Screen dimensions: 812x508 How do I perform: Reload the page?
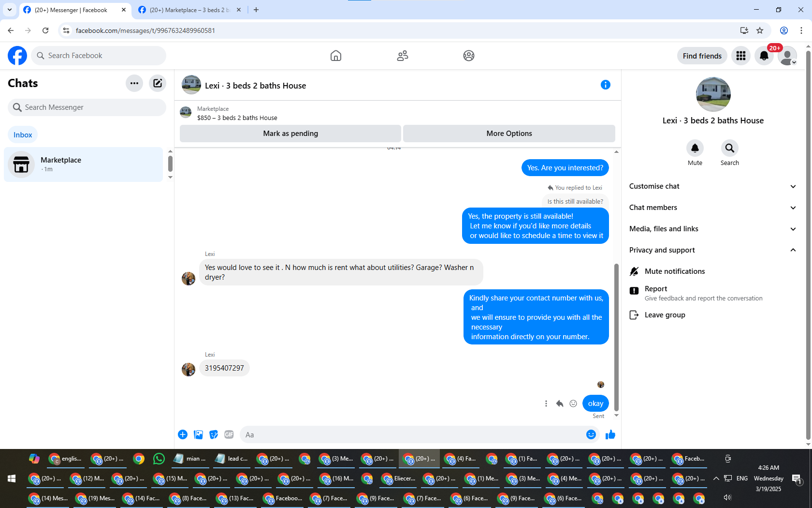45,30
